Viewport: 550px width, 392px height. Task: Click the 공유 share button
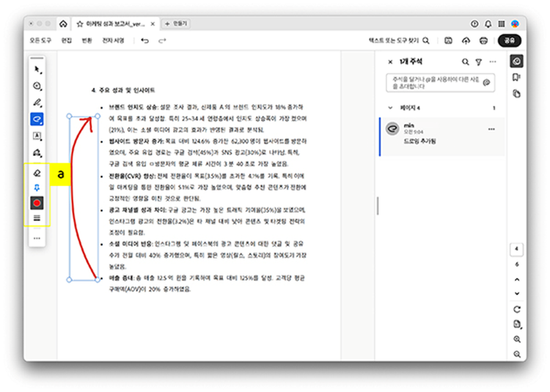pyautogui.click(x=510, y=40)
